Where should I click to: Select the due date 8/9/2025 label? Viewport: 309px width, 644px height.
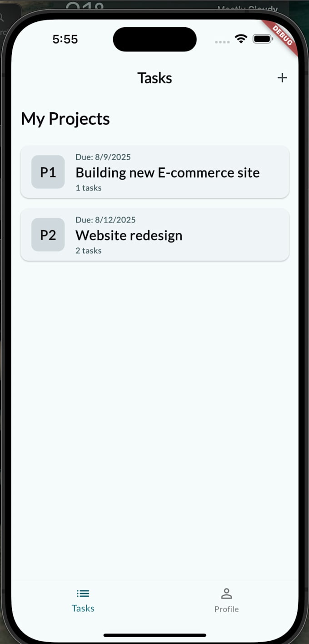(x=103, y=157)
